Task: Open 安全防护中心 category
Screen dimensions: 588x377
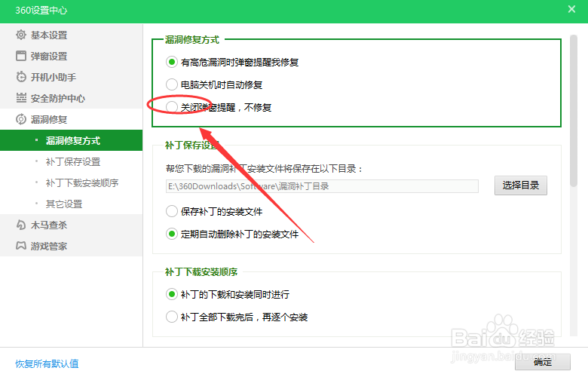Action: 72,98
